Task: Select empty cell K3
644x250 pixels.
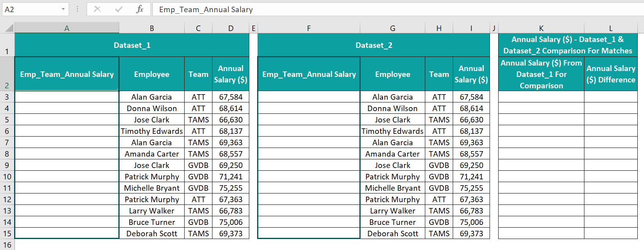Action: [541, 97]
